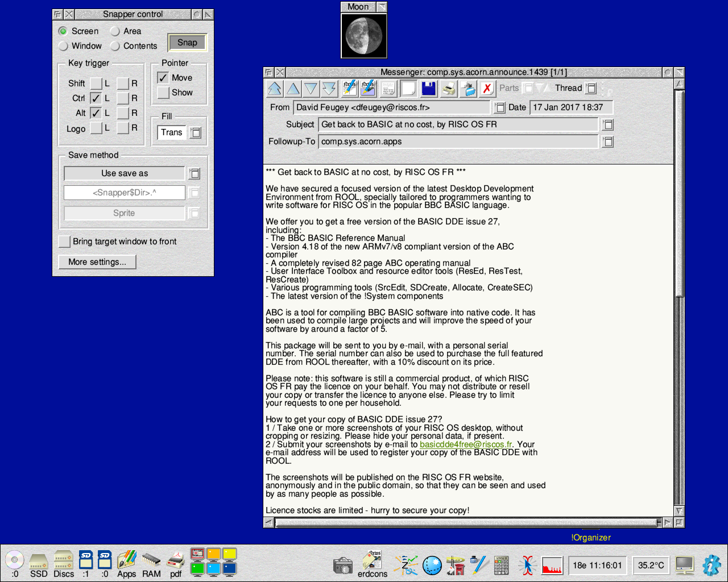Screen dimensions: 728x582
Task: Select the Area radio option
Action: click(115, 31)
